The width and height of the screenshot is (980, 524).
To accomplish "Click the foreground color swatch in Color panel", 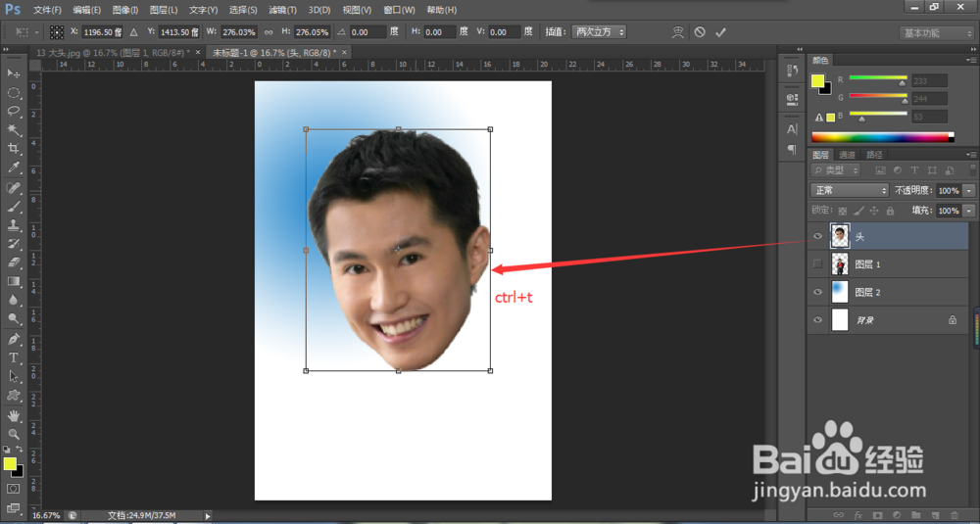I will [817, 80].
